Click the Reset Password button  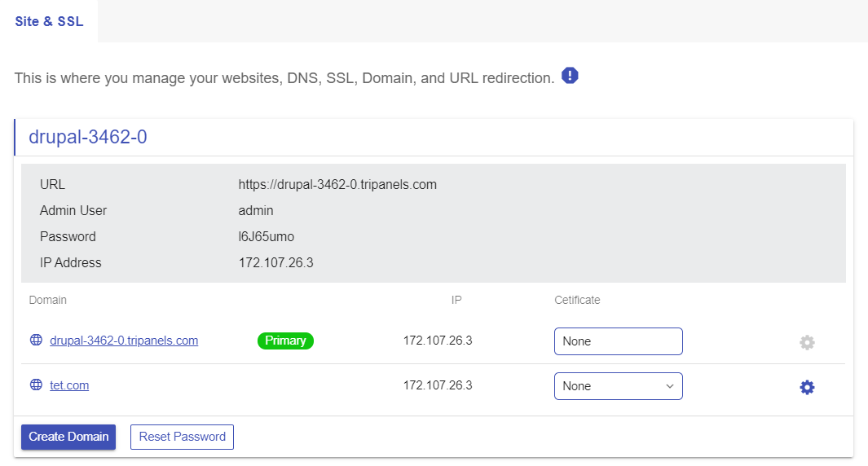[182, 437]
